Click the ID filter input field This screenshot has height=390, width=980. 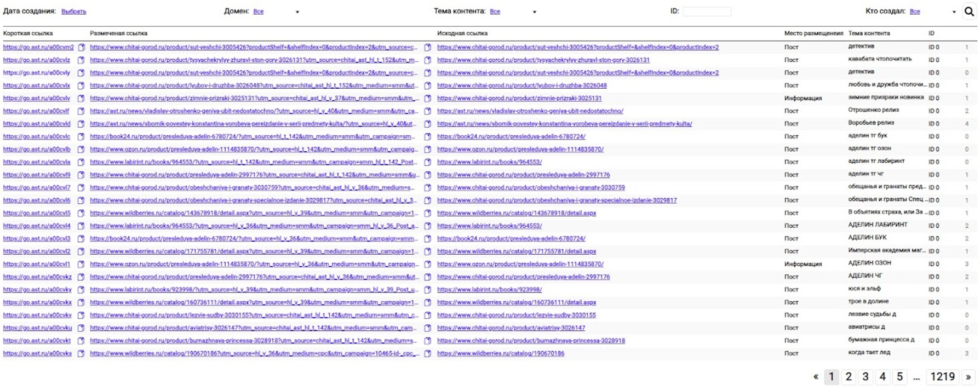click(x=707, y=12)
